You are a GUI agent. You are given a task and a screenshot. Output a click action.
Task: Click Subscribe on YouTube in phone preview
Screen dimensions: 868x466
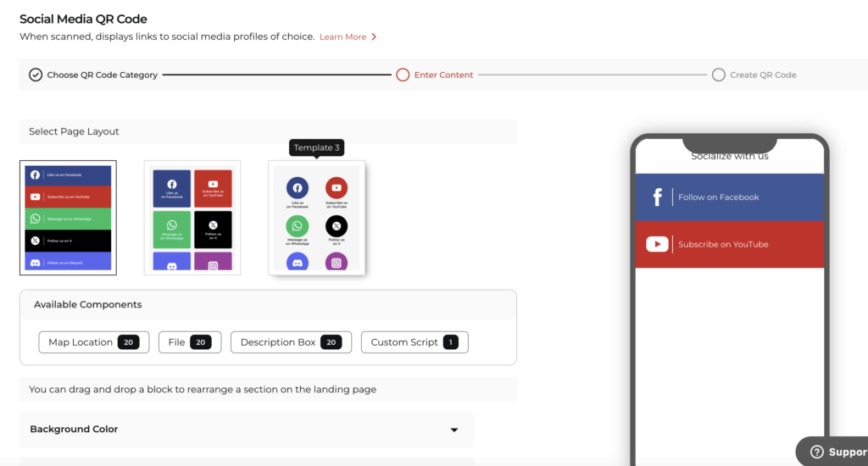730,244
